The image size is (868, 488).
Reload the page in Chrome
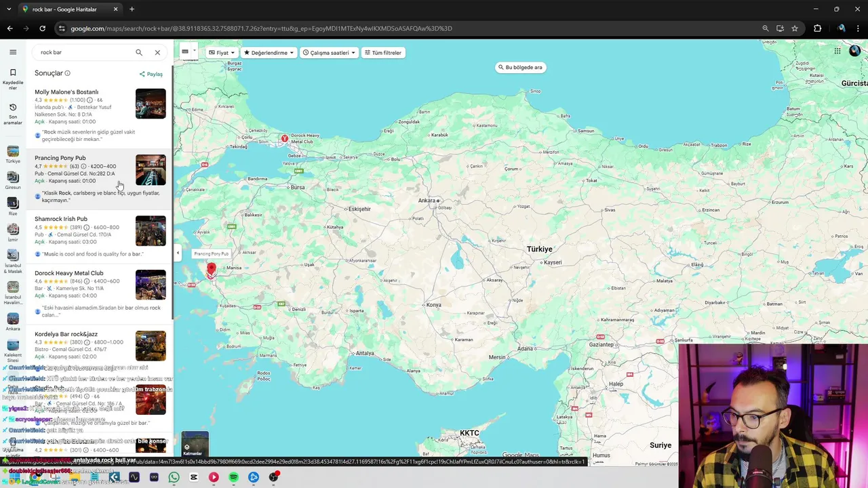click(x=42, y=28)
